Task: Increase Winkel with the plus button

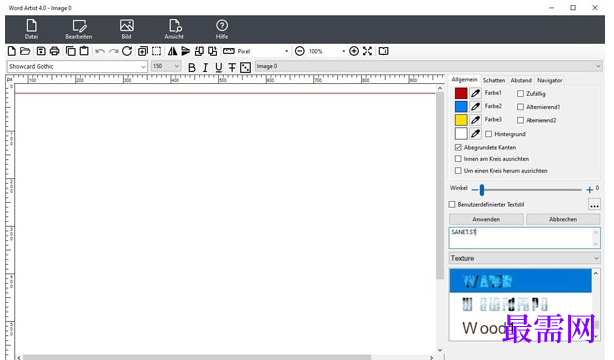Action: tap(589, 190)
